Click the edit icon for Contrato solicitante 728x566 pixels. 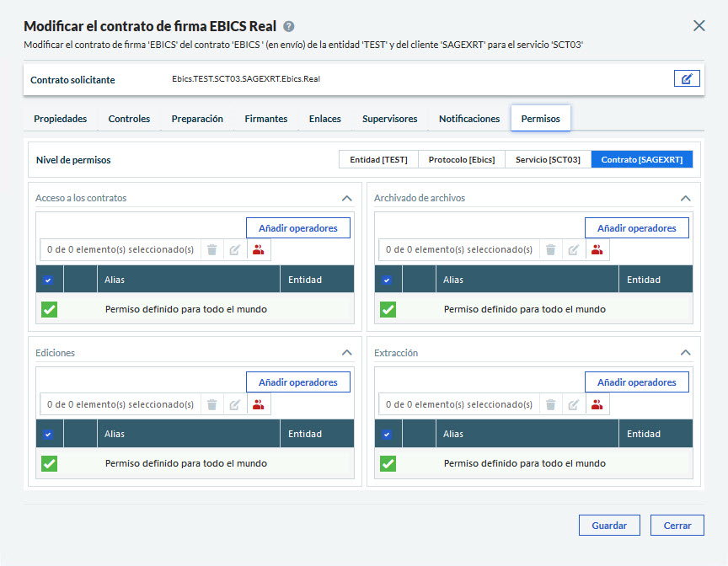coord(687,79)
